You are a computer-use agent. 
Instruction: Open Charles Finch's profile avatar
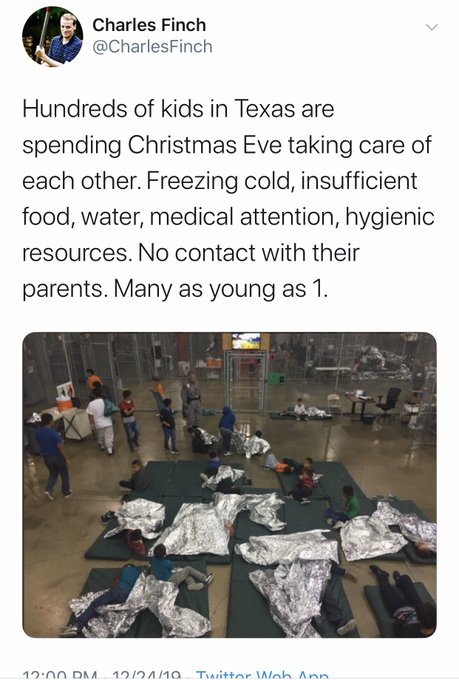click(x=52, y=36)
